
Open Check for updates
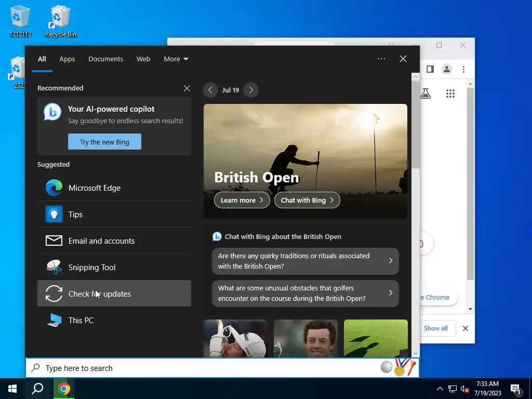tap(114, 294)
